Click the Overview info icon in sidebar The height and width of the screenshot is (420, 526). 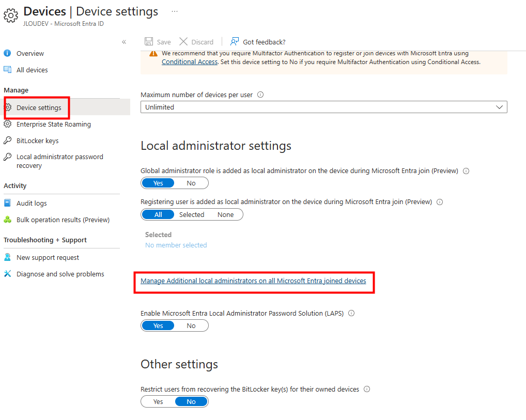click(x=7, y=53)
